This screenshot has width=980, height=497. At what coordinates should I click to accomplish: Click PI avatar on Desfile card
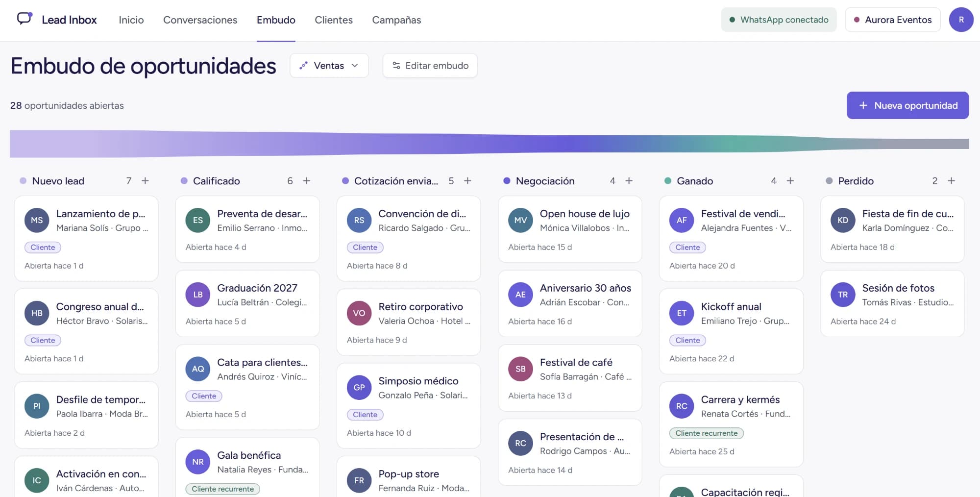37,406
